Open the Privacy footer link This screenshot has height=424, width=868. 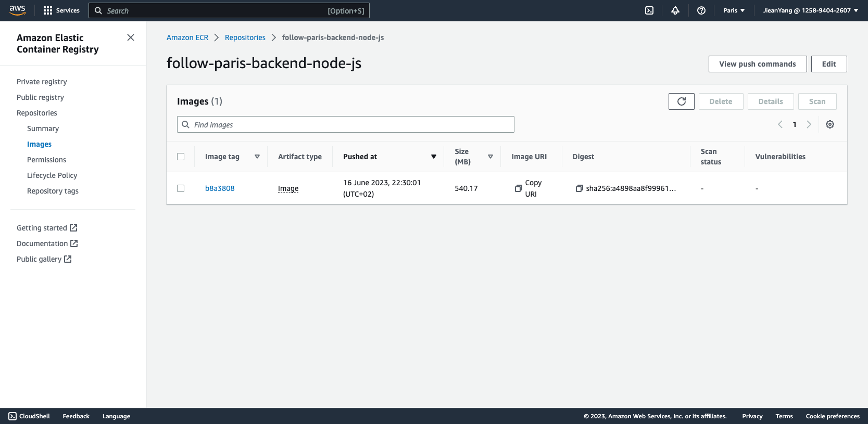(752, 416)
